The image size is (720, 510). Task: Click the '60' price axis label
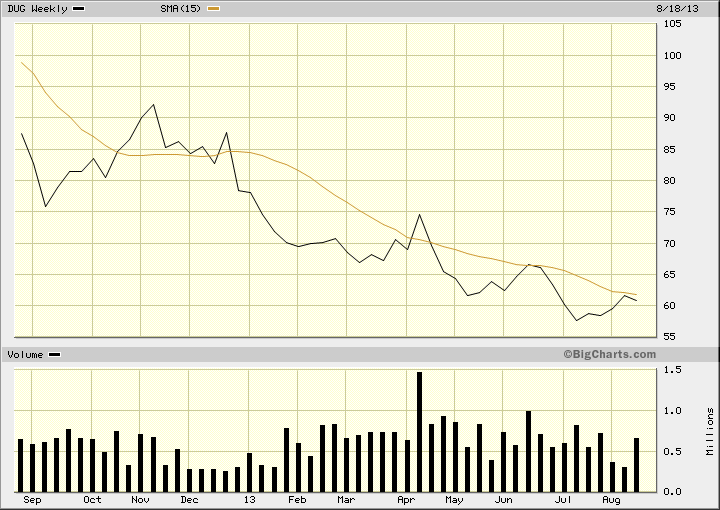click(x=669, y=306)
